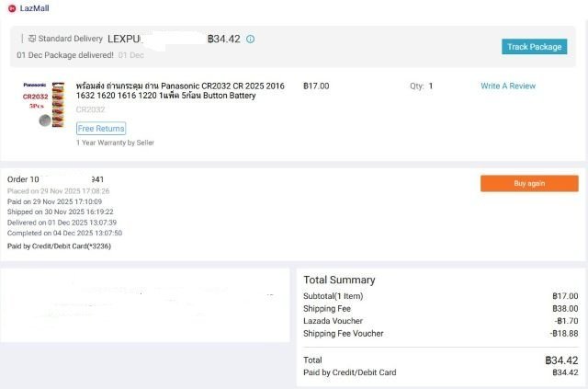Screen dimensions: 588x389
Task: Click the Shipping Fee Voucher row
Action: 344,333
